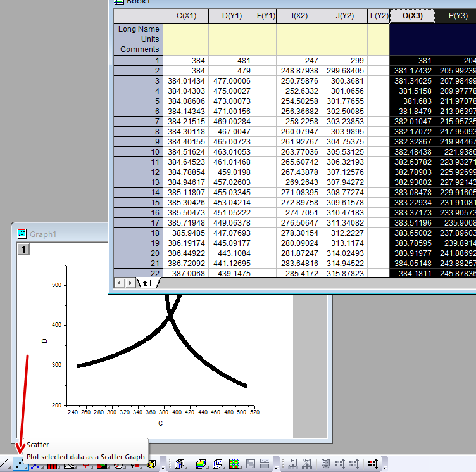476x472 pixels.
Task: Switch to the t1 worksheet tab
Action: (147, 283)
